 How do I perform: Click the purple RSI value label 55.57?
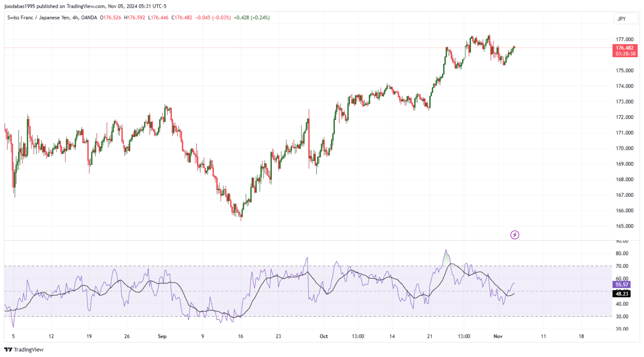point(622,284)
